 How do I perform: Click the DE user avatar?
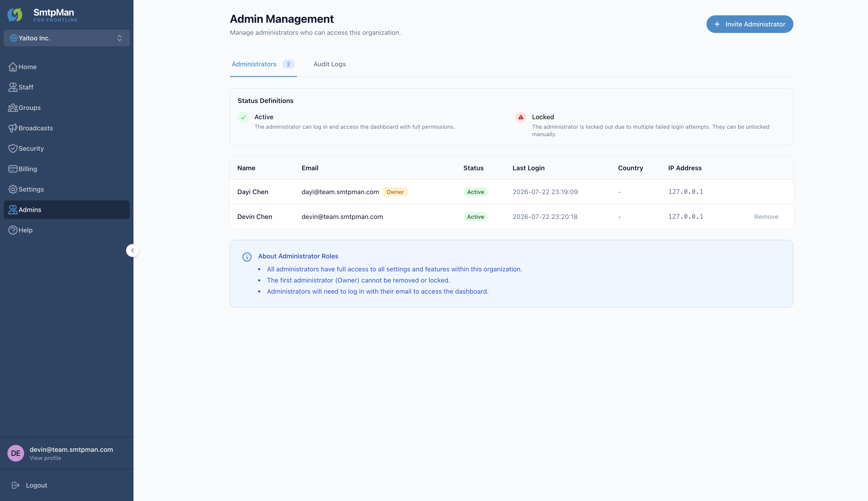(16, 453)
